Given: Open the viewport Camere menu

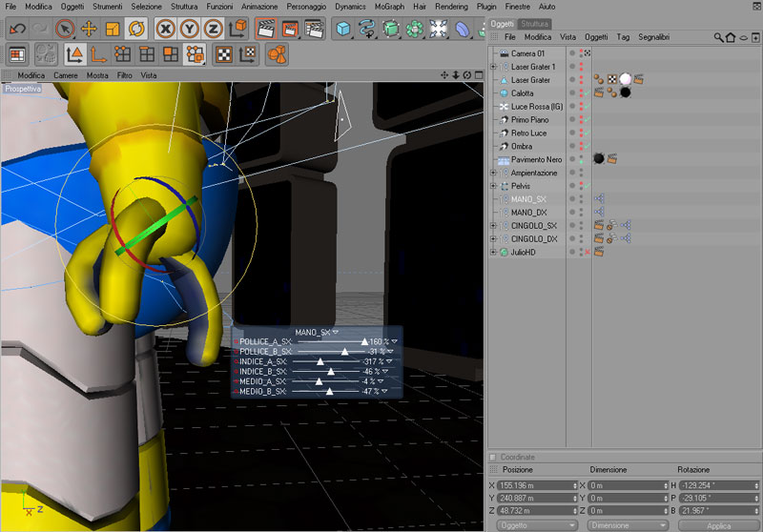Looking at the screenshot, I should (66, 75).
